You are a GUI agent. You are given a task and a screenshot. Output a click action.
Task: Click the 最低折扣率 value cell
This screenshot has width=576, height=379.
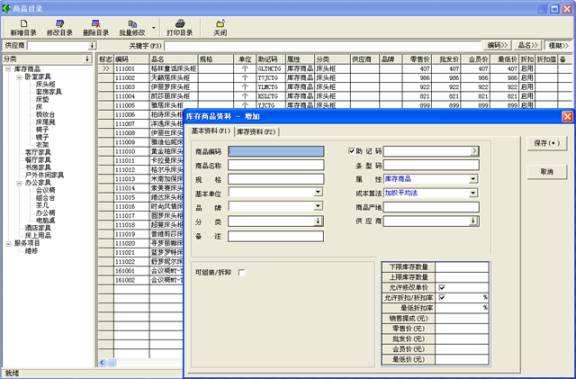click(x=462, y=308)
